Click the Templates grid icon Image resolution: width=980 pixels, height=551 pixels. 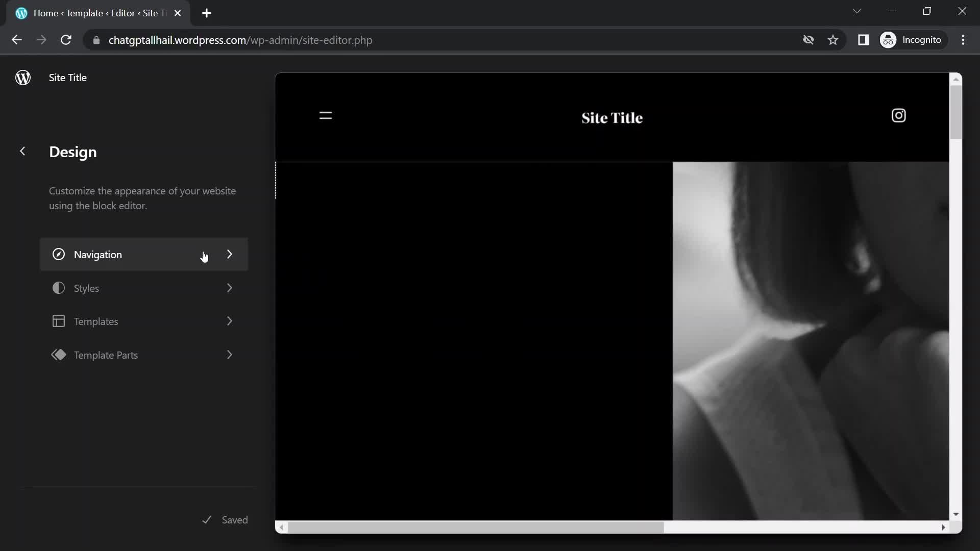(58, 321)
